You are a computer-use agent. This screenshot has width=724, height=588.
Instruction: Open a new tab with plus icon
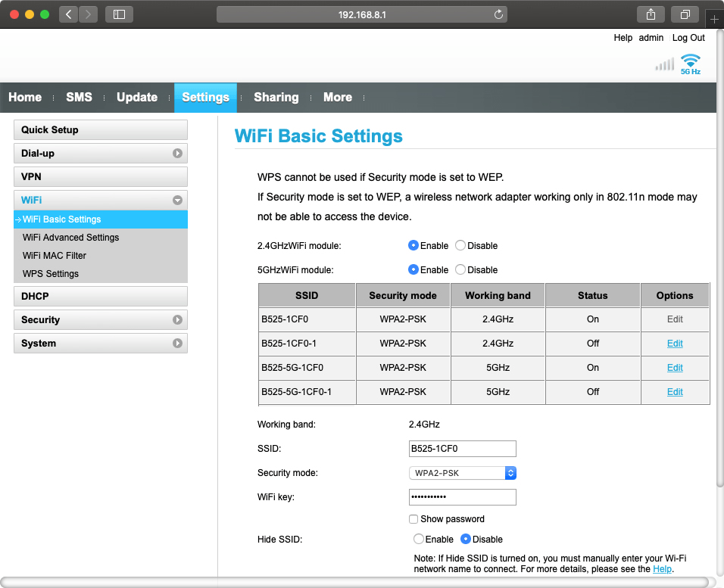click(x=714, y=20)
